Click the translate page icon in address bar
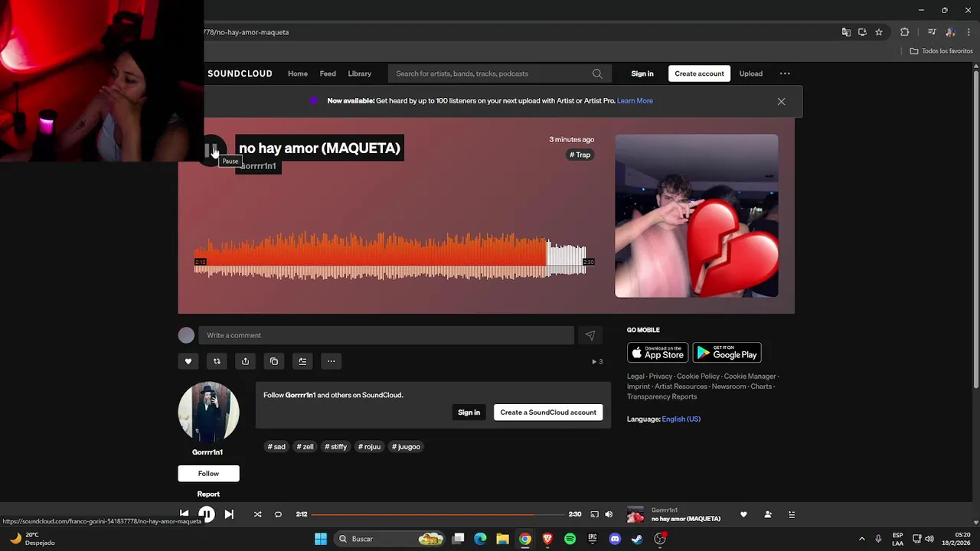Viewport: 980px width, 551px height. [846, 32]
